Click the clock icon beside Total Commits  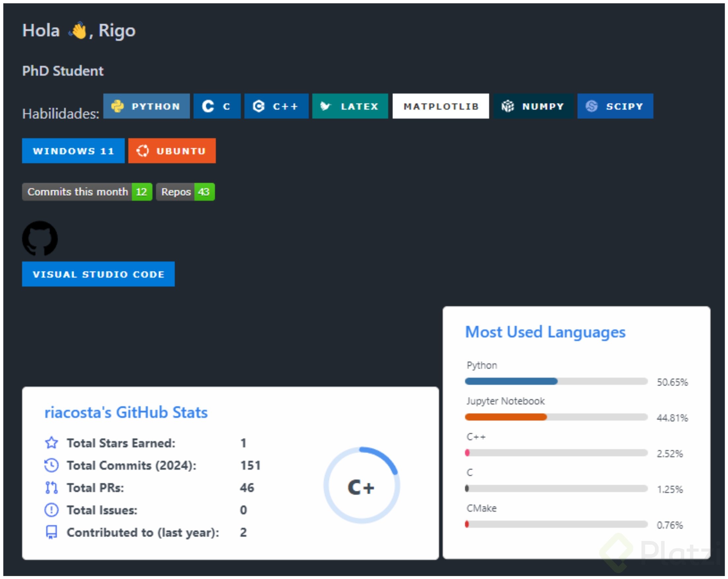51,465
